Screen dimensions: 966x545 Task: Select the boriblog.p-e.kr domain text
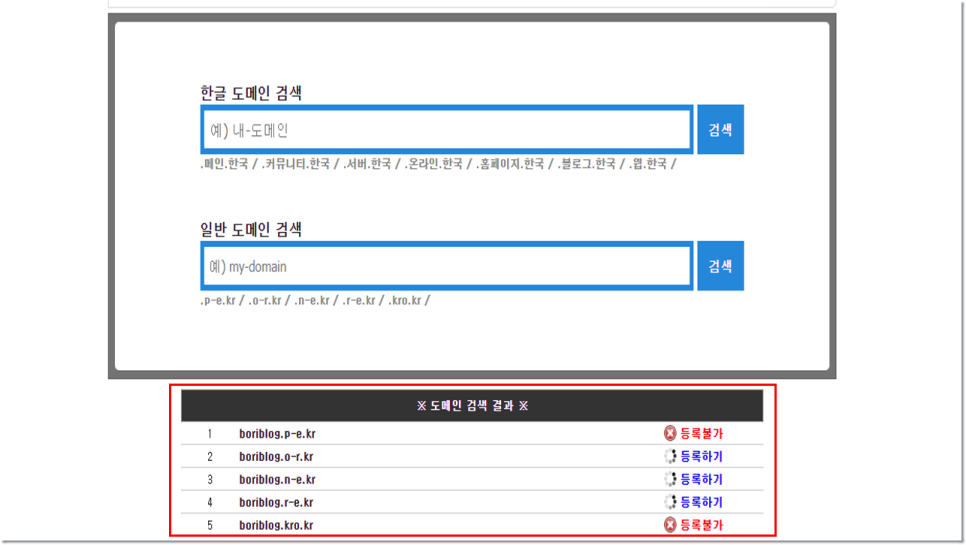(277, 434)
